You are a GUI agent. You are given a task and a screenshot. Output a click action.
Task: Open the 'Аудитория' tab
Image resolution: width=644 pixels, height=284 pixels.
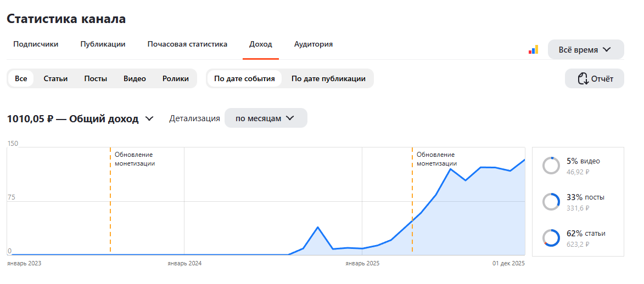313,44
